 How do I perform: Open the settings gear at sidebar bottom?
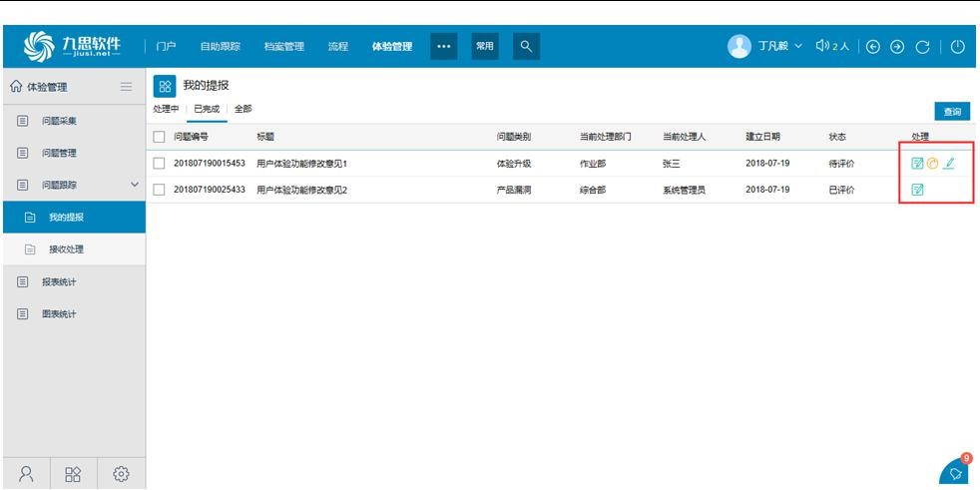121,473
